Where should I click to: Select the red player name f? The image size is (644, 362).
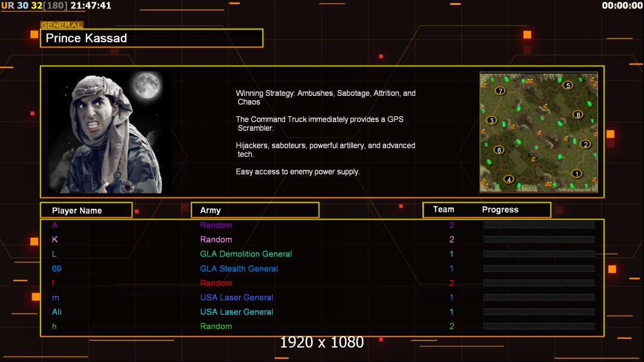(x=53, y=283)
